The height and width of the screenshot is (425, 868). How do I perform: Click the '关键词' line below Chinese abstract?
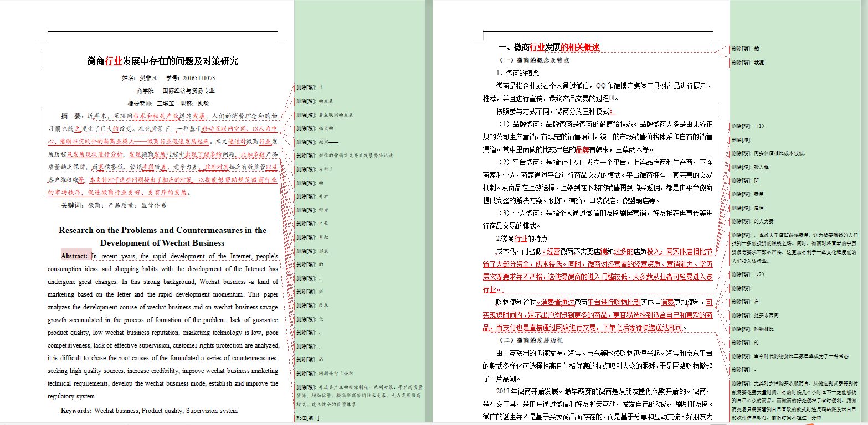(114, 205)
